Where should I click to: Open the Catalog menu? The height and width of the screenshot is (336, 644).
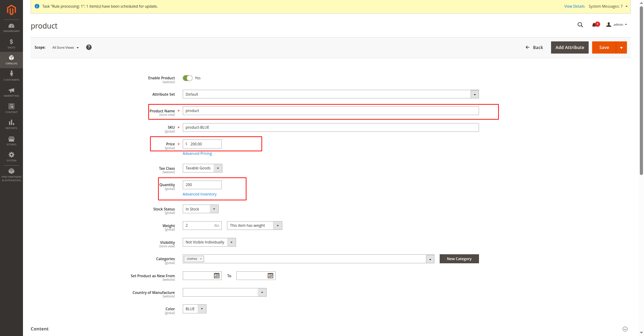(x=11, y=60)
